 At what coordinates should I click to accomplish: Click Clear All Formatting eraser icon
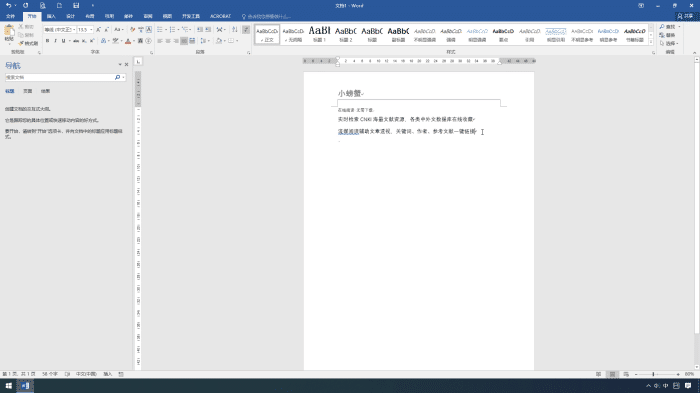click(x=132, y=29)
